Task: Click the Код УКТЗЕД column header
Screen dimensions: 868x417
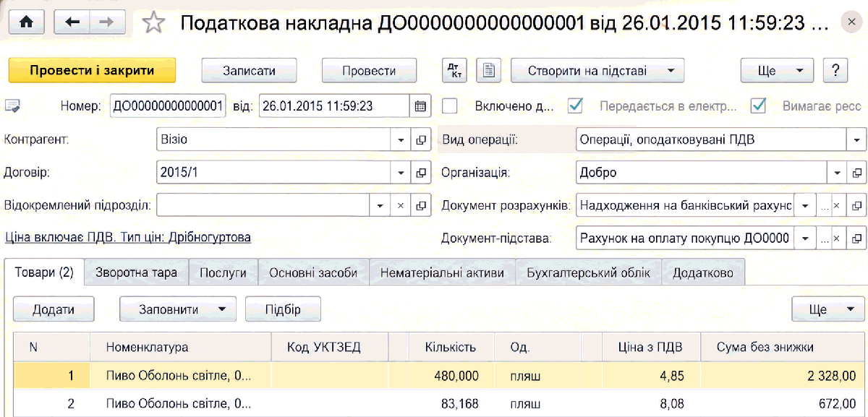Action: pos(329,347)
